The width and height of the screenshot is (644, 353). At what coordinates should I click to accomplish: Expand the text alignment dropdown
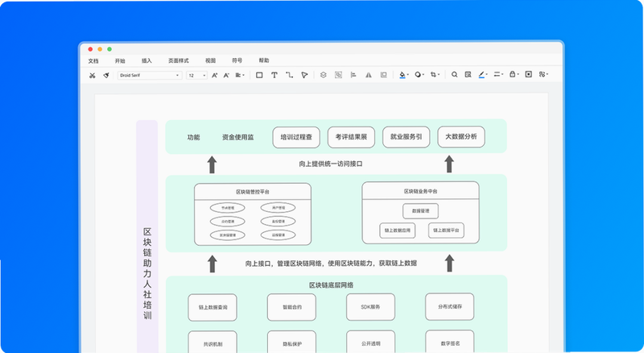coord(240,75)
